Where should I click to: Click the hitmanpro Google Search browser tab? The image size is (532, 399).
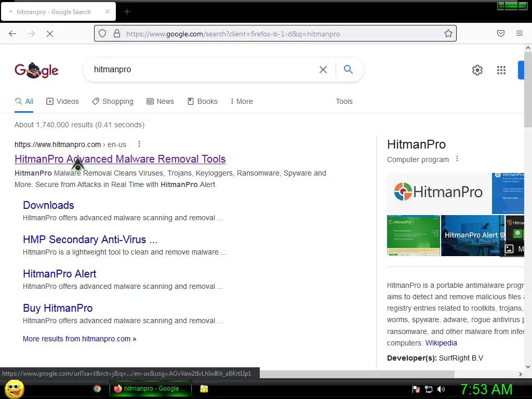(58, 11)
